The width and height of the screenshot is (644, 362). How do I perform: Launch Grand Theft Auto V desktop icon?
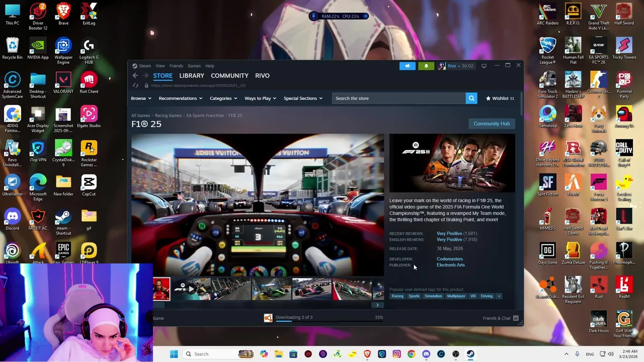[x=599, y=17]
